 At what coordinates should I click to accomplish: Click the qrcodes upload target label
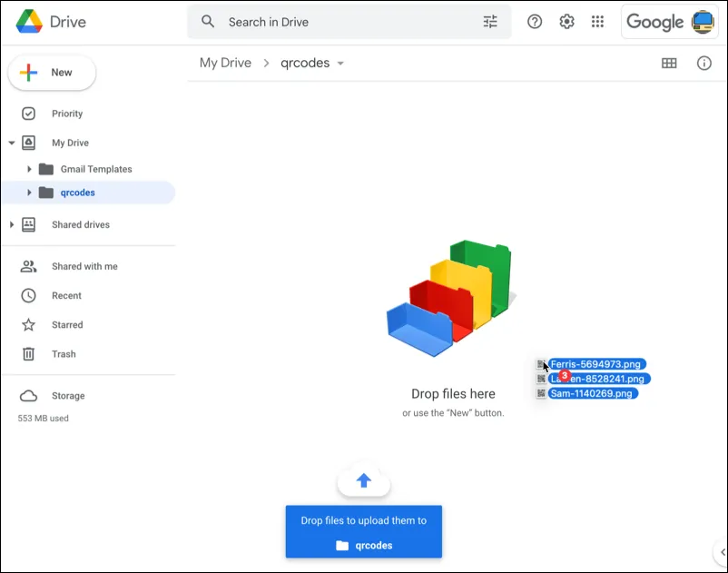(364, 546)
